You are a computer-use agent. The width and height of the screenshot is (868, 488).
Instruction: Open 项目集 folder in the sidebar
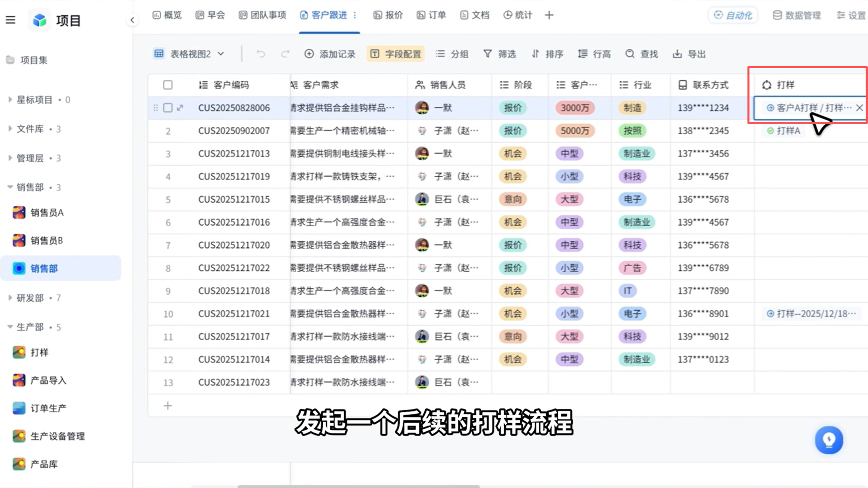tap(27, 60)
